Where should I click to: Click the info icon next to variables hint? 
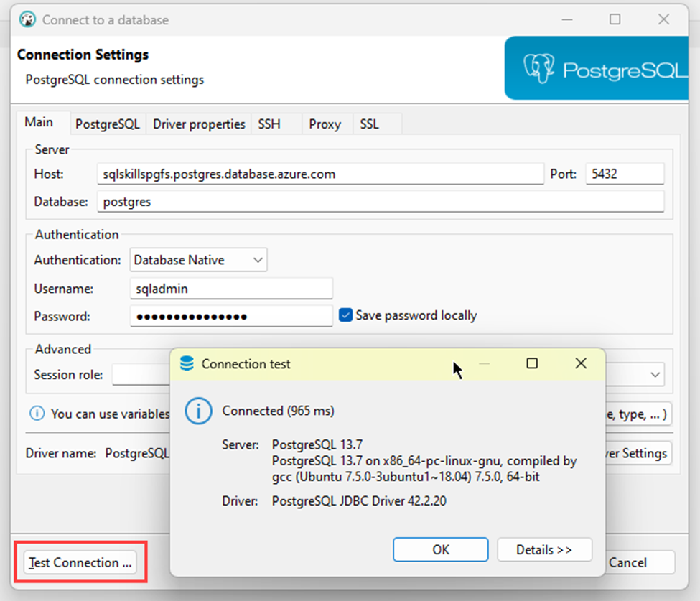point(37,414)
